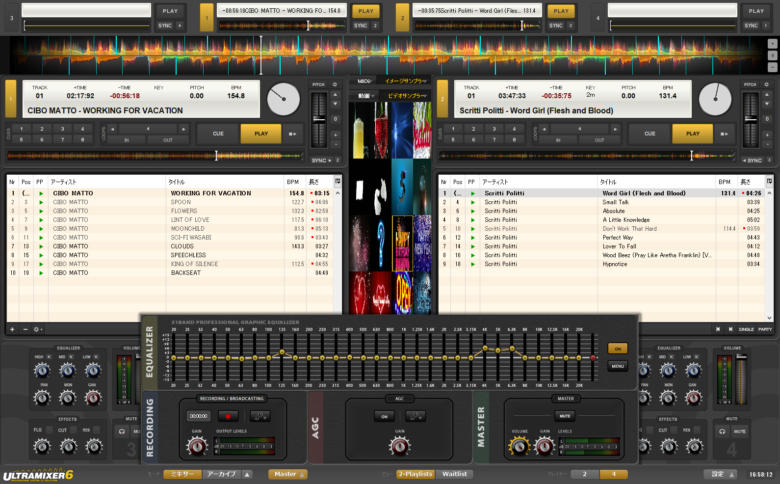Click deck 2 vinyl jog wheel
The width and height of the screenshot is (780, 484).
[x=715, y=99]
